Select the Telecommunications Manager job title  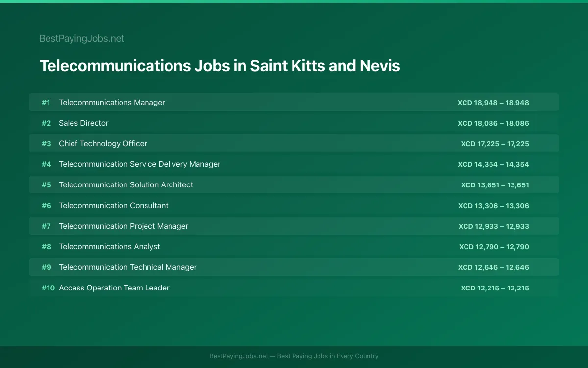(112, 102)
